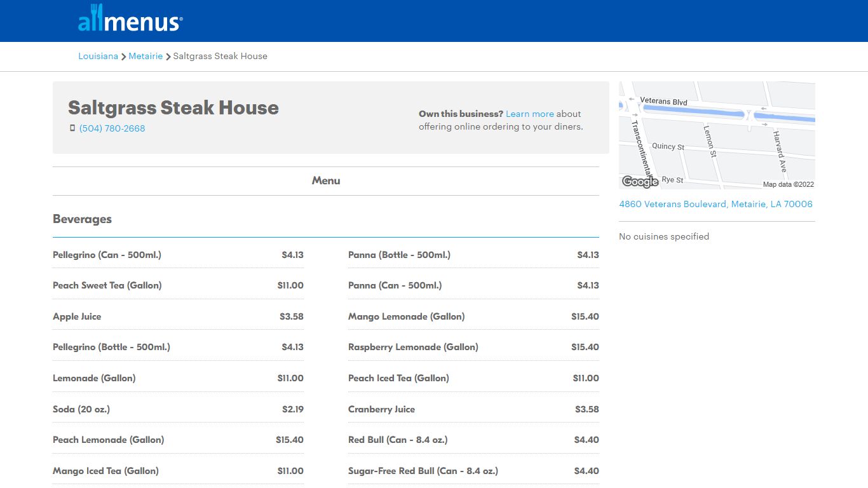Select the Saltgrass Steak House breadcrumb text
Viewport: 868px width, 488px height.
[220, 56]
